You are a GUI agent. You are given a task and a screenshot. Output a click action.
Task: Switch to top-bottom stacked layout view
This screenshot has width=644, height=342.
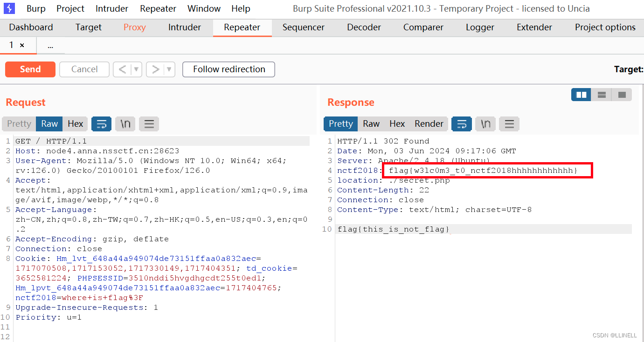pos(602,95)
